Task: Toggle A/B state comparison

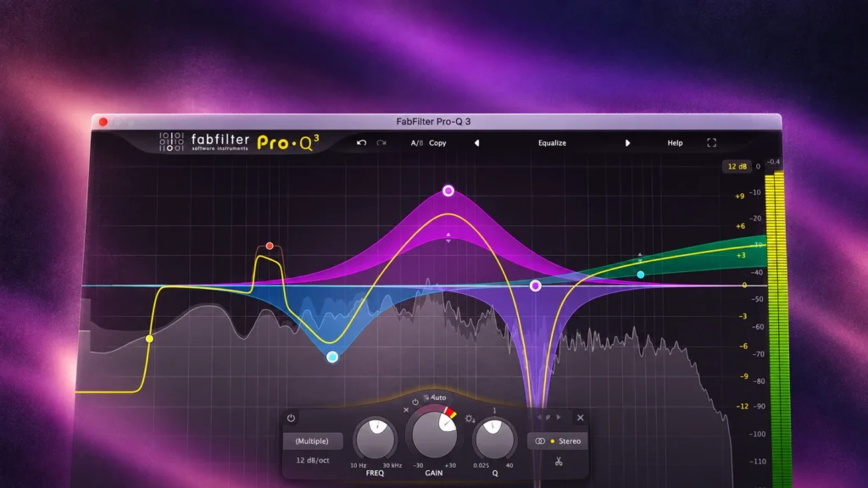Action: (416, 142)
